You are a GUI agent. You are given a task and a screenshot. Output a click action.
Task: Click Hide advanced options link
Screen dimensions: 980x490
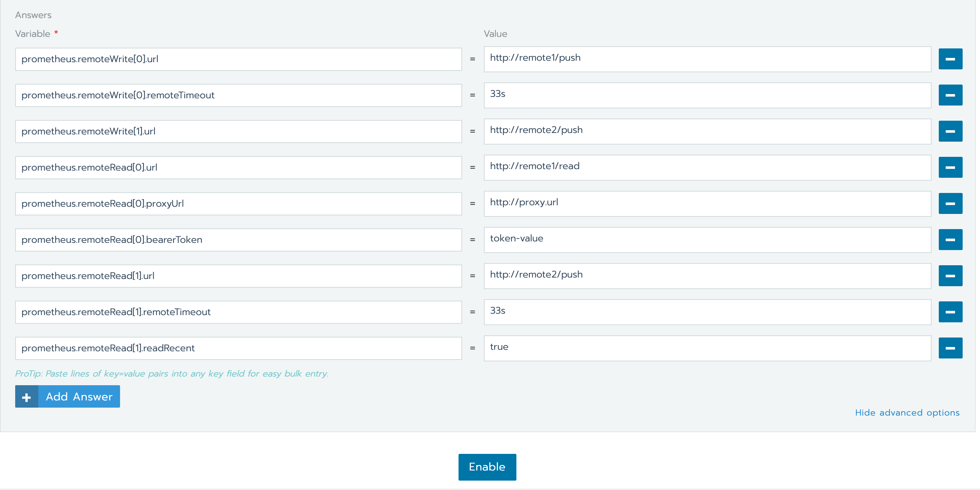click(x=907, y=412)
